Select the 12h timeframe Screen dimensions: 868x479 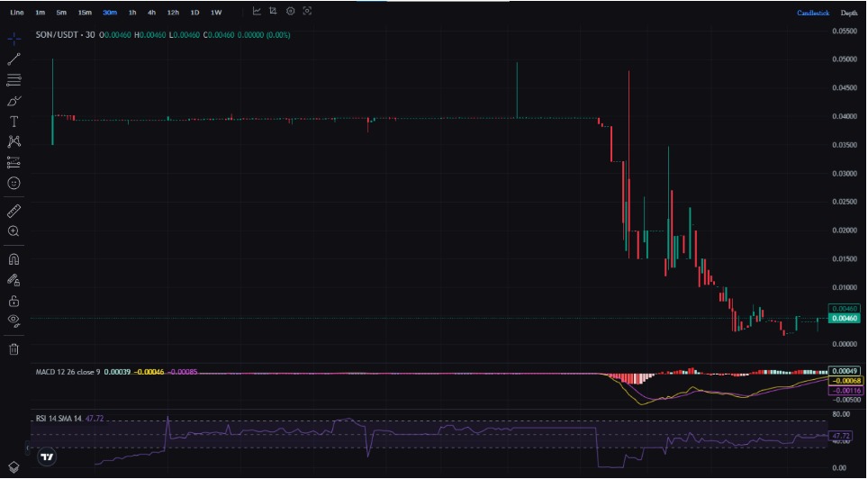(x=173, y=13)
